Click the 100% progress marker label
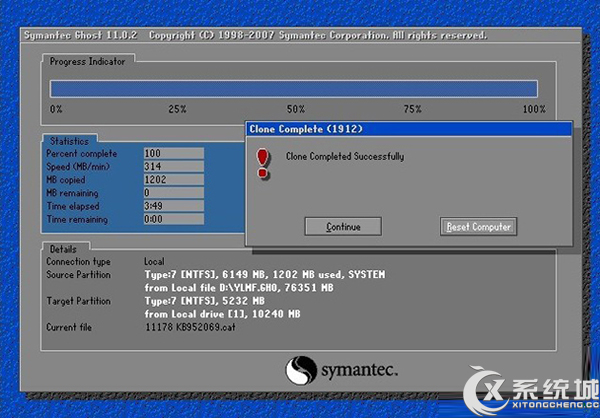Image resolution: width=600 pixels, height=418 pixels. [x=534, y=109]
